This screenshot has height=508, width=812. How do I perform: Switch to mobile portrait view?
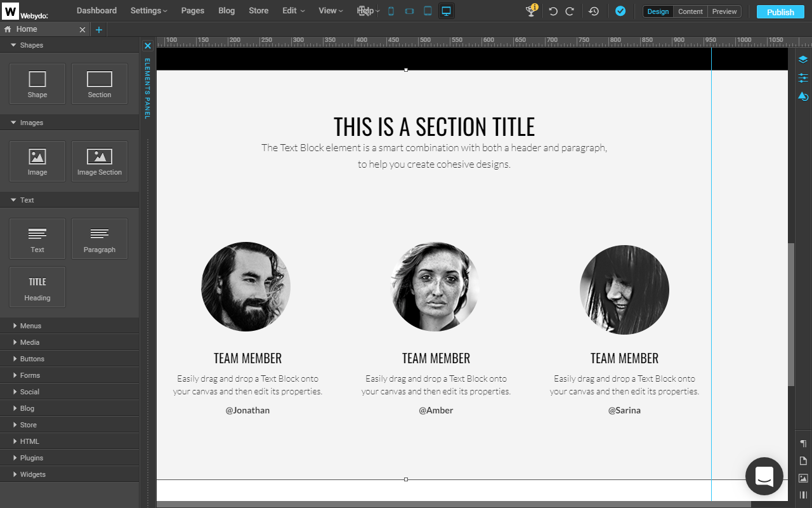391,11
